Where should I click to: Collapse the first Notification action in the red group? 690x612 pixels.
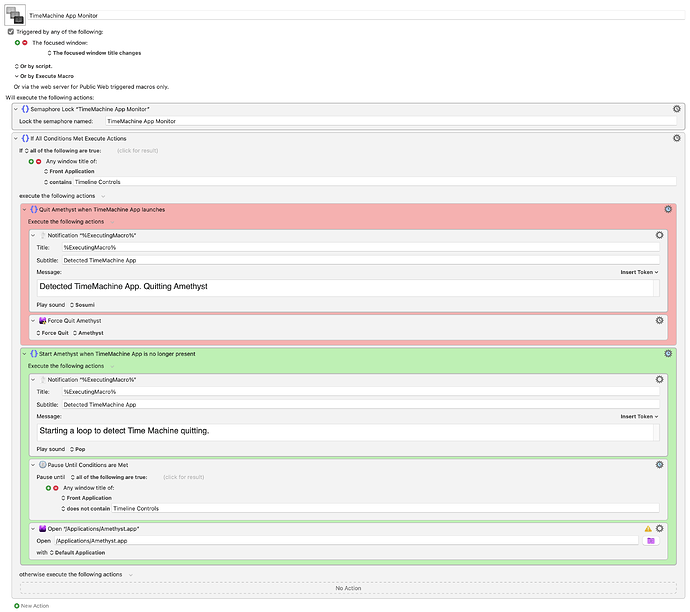tap(33, 235)
